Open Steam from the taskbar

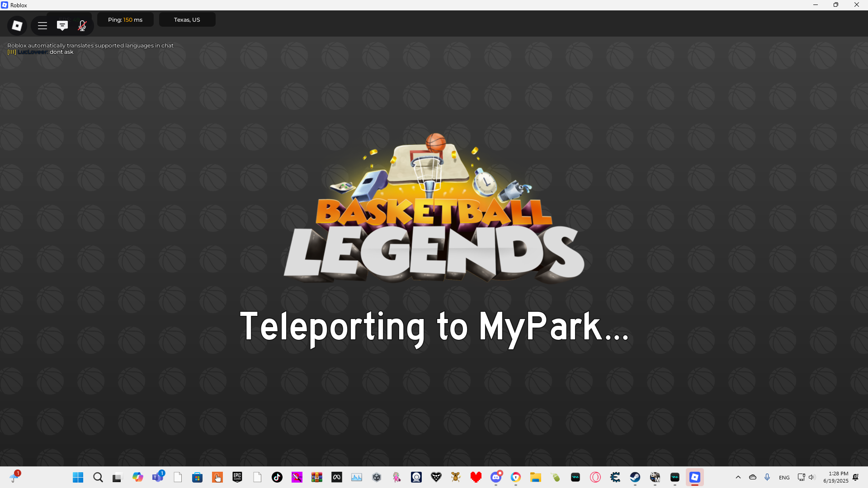[635, 477]
